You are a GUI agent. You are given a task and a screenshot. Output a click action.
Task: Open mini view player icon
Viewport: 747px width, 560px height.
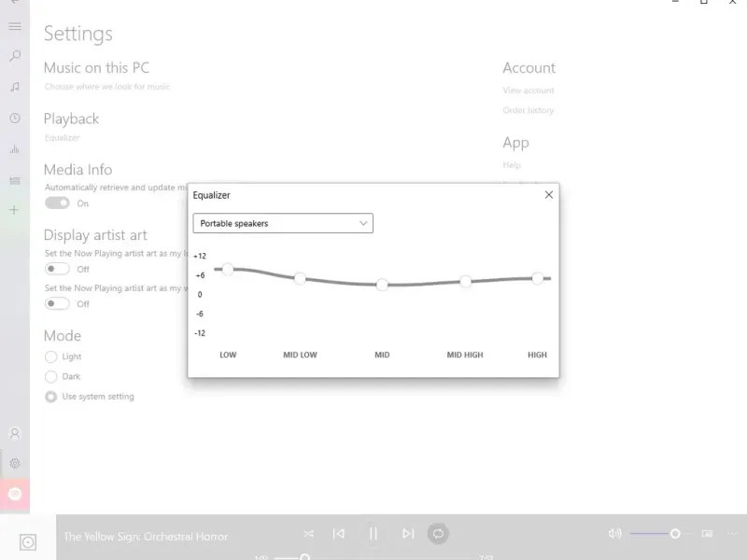click(x=708, y=533)
